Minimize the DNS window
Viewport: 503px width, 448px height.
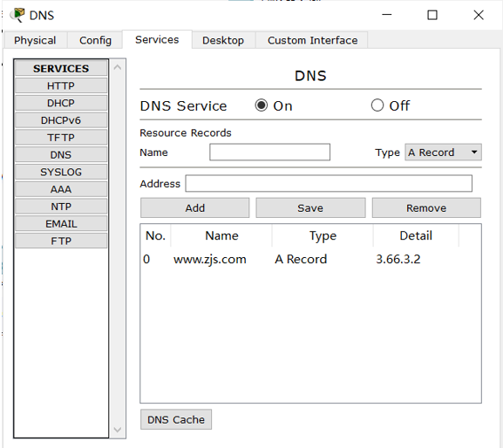[x=387, y=15]
